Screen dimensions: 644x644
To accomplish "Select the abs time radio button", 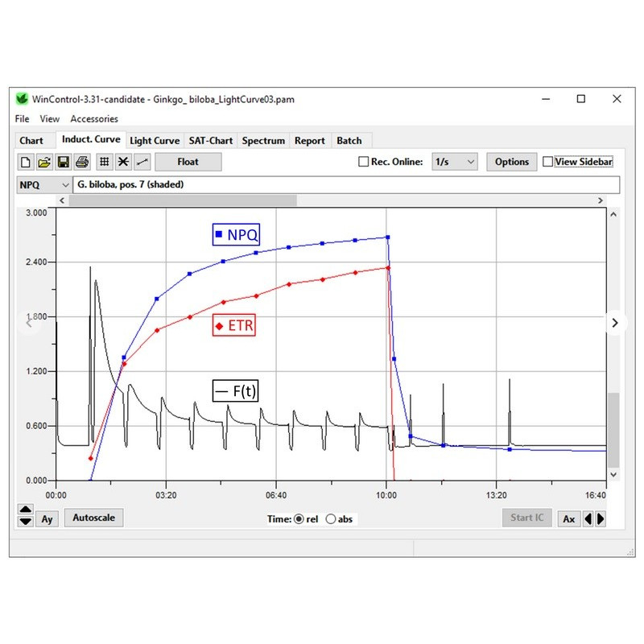I will 331,519.
